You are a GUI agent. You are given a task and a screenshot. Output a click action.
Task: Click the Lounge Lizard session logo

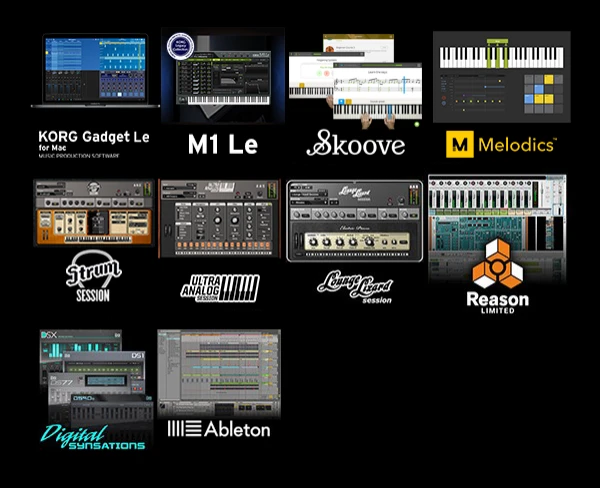pyautogui.click(x=355, y=287)
